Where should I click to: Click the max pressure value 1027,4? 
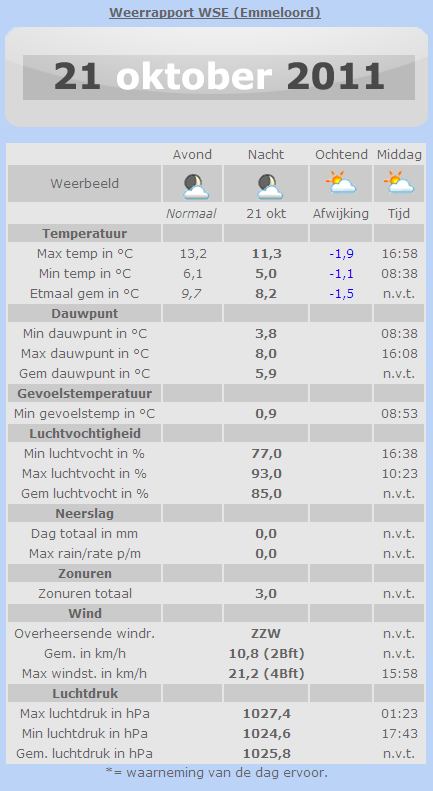266,714
